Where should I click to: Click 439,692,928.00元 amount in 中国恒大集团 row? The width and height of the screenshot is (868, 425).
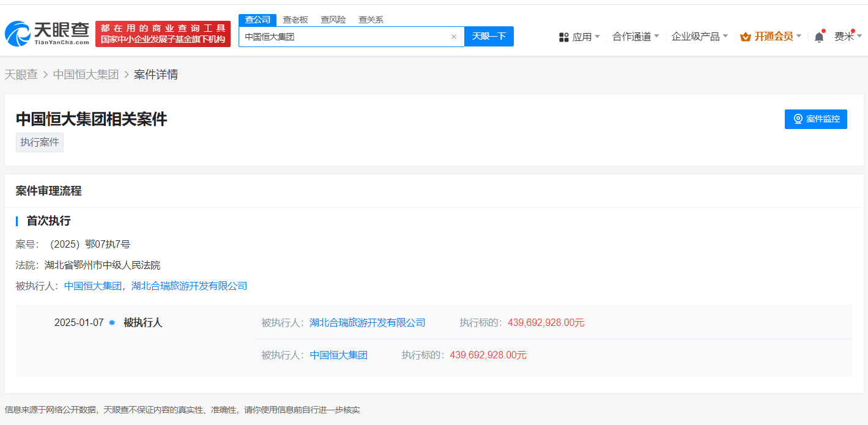point(488,355)
